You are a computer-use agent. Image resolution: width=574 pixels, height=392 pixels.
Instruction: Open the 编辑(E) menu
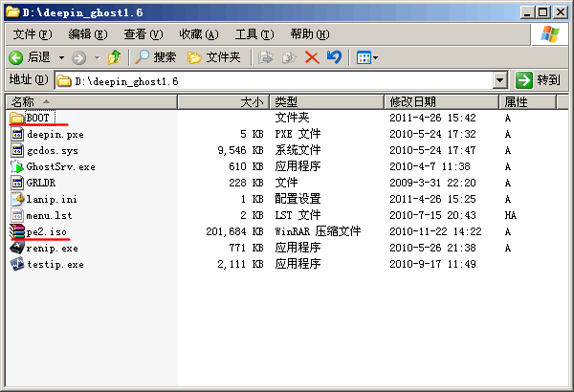[x=88, y=34]
